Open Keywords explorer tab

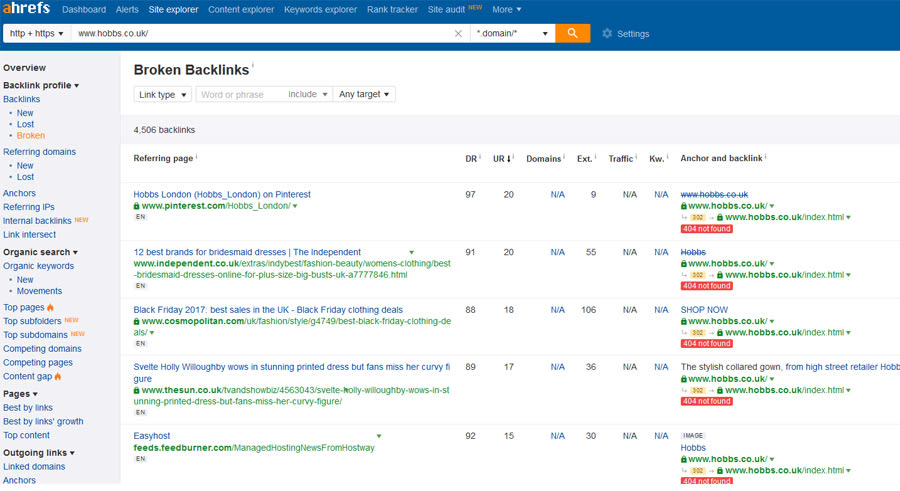coord(320,9)
